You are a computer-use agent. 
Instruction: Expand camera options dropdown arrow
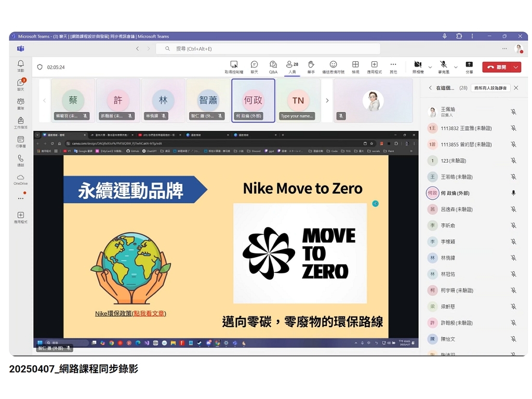(x=430, y=67)
